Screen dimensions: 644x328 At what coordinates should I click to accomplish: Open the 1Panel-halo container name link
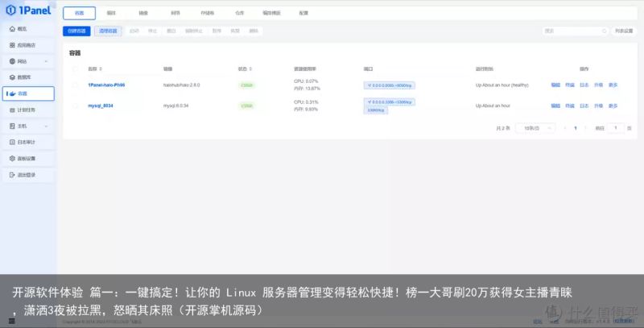click(x=106, y=85)
